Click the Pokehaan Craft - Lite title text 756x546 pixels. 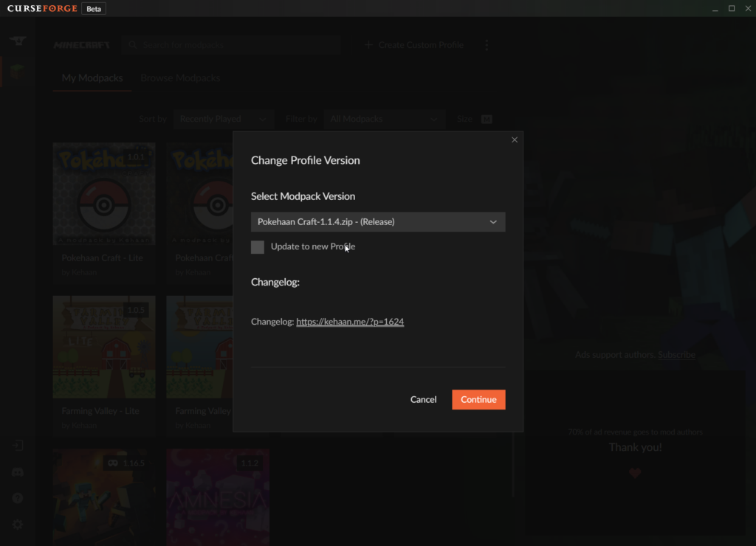coord(102,258)
